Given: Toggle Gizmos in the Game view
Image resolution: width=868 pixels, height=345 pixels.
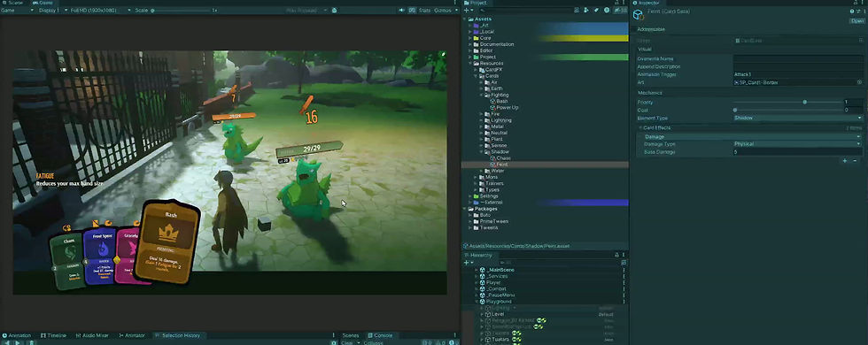Looking at the screenshot, I should coord(442,10).
